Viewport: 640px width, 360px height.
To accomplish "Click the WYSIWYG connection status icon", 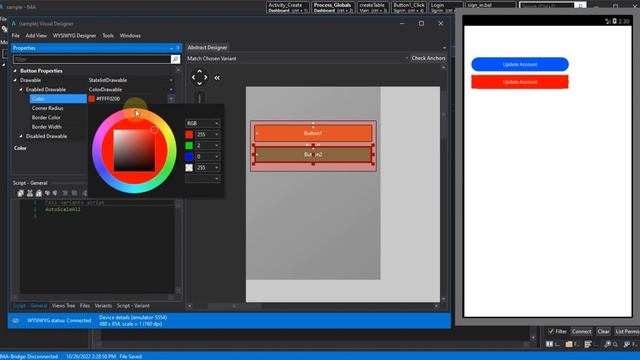I will pyautogui.click(x=16, y=320).
